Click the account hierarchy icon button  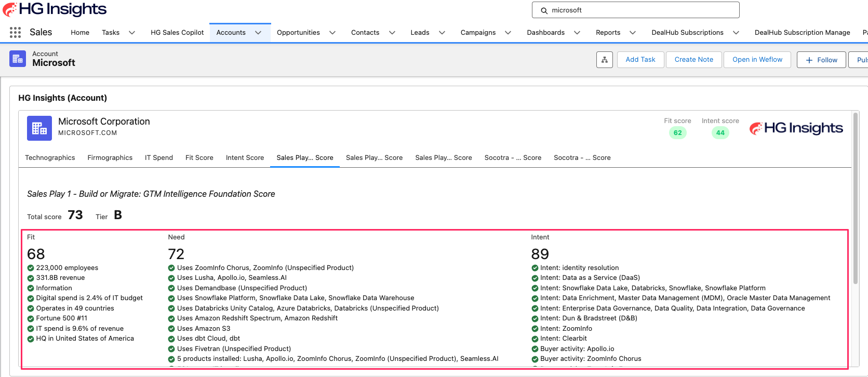(605, 60)
